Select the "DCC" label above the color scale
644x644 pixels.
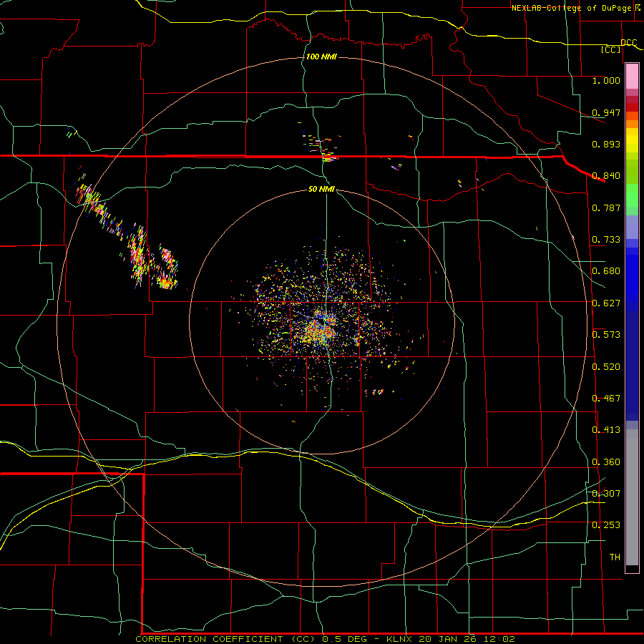coord(628,42)
